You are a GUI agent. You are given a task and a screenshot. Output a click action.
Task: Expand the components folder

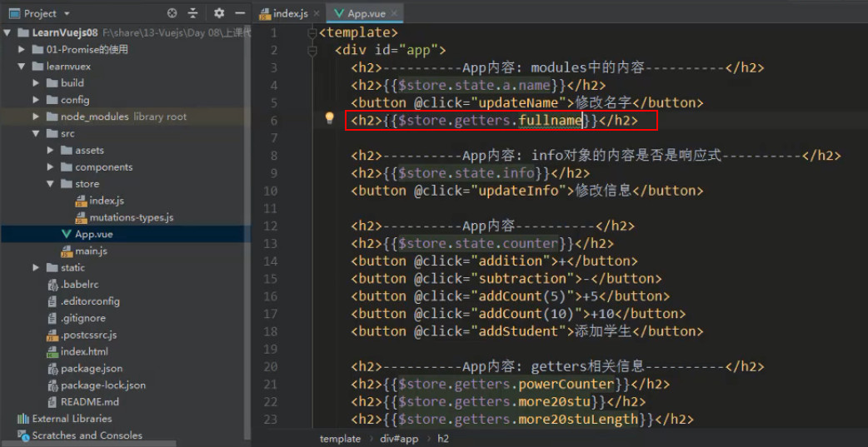pos(50,167)
